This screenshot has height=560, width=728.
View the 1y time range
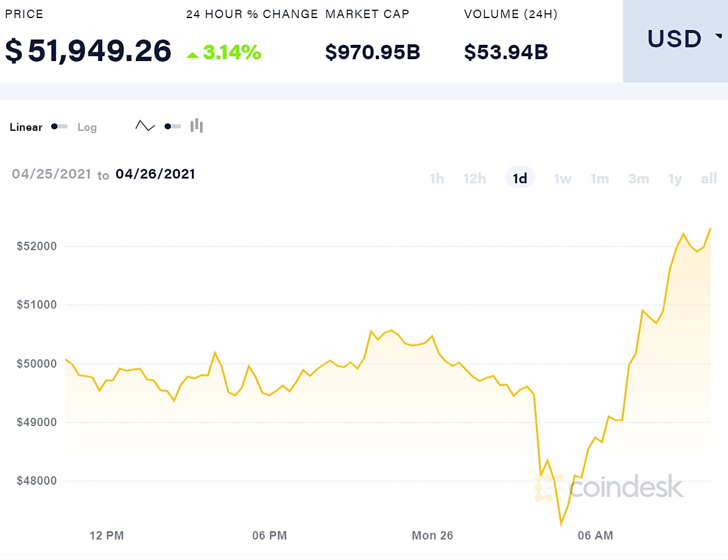coord(675,179)
